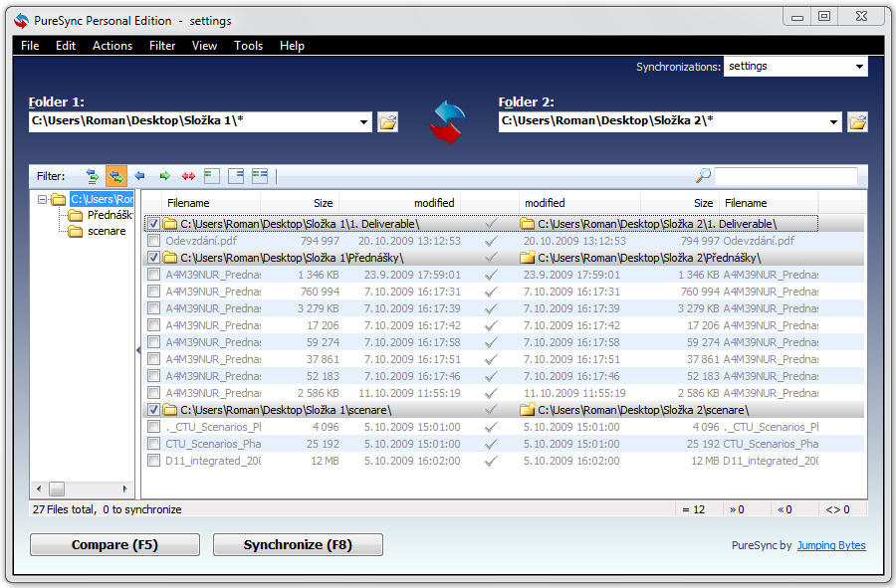Check the ._CTU_Scenarios file checkbox
The width and height of the screenshot is (896, 588).
[x=153, y=427]
